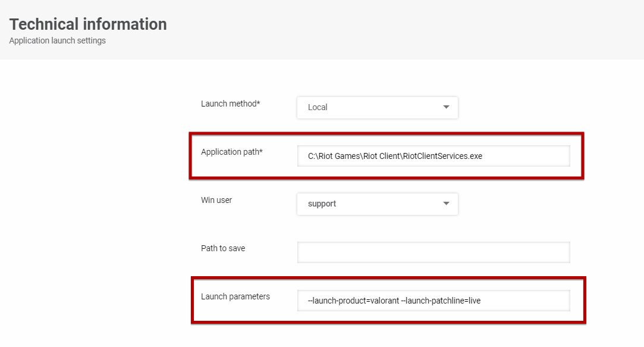Focus the Launch parameters text field

tap(523, 301)
